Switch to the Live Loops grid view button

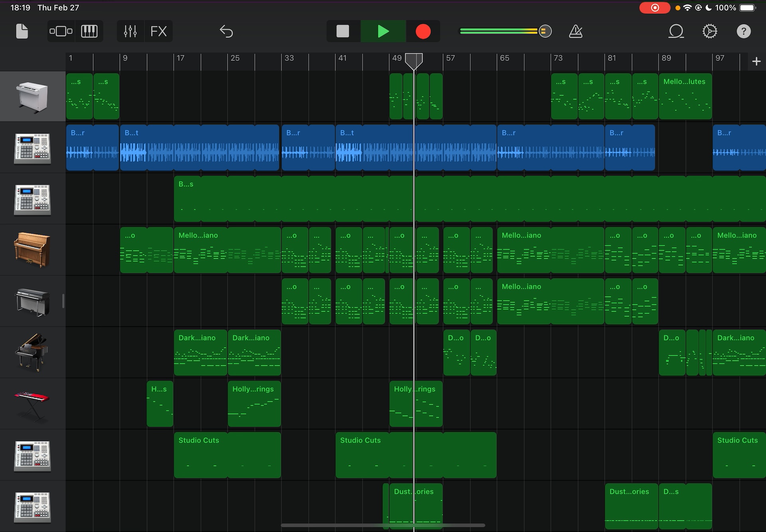(x=61, y=31)
